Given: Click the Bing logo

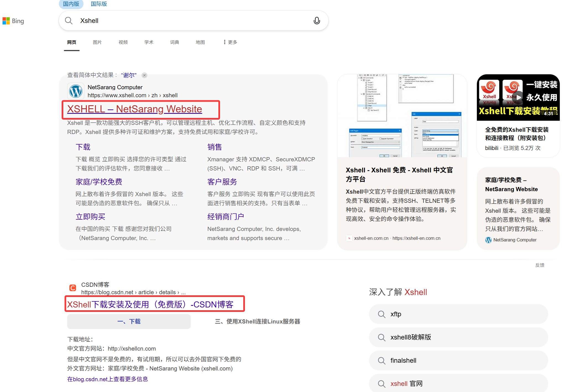Looking at the screenshot, I should (13, 21).
